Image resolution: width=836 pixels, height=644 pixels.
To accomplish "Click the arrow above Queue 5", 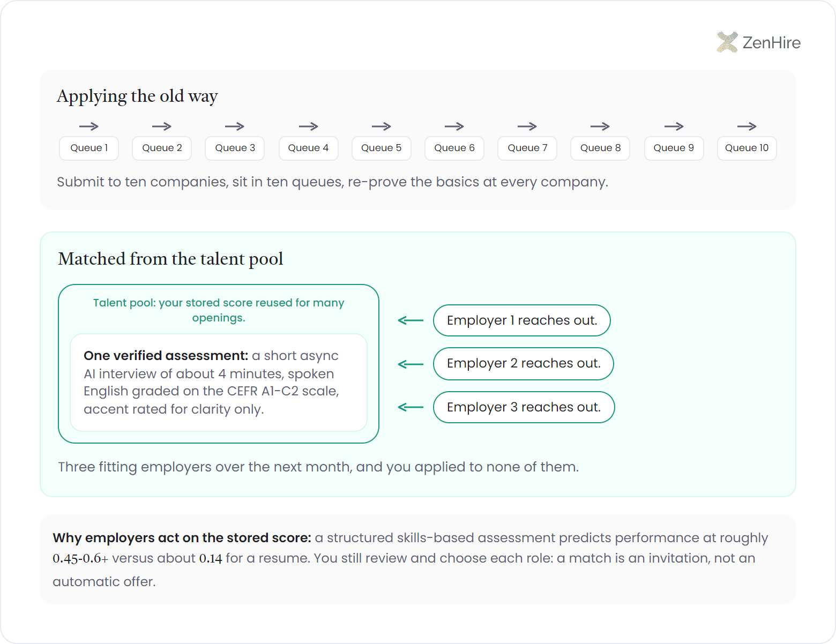I will point(382,126).
